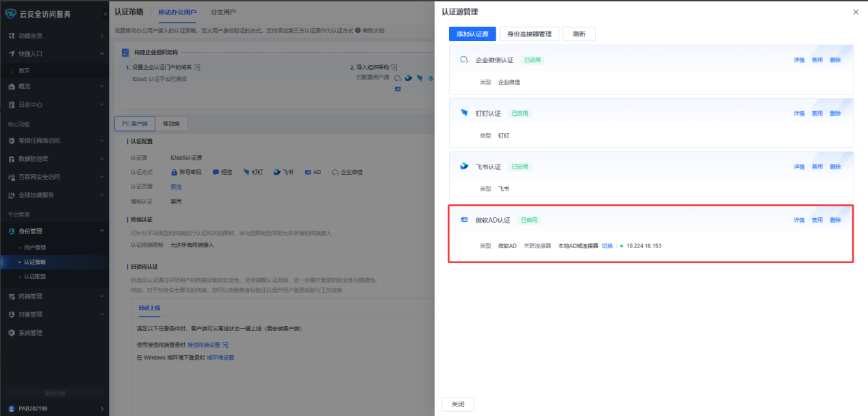Click the help icon next to 帮助文档
The image size is (868, 416).
click(359, 31)
